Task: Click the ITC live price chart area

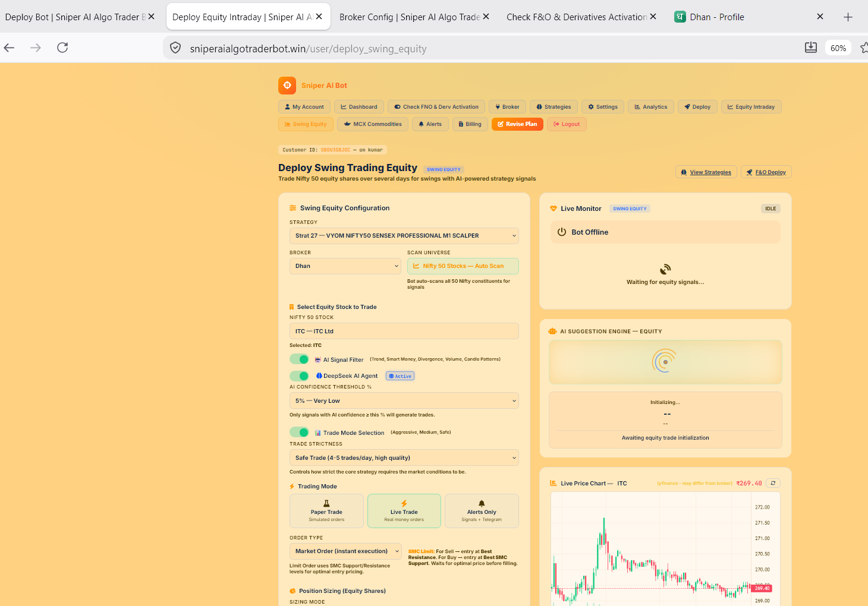Action: click(665, 549)
